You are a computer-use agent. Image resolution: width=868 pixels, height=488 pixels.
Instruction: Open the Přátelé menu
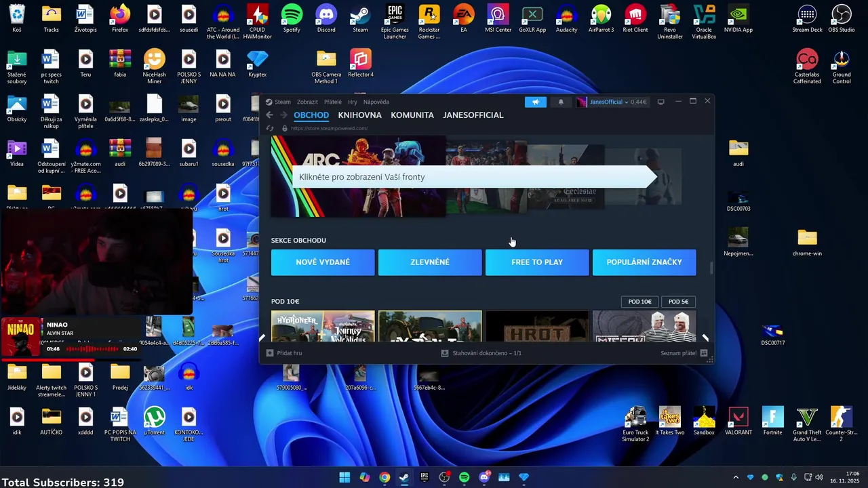pos(333,102)
